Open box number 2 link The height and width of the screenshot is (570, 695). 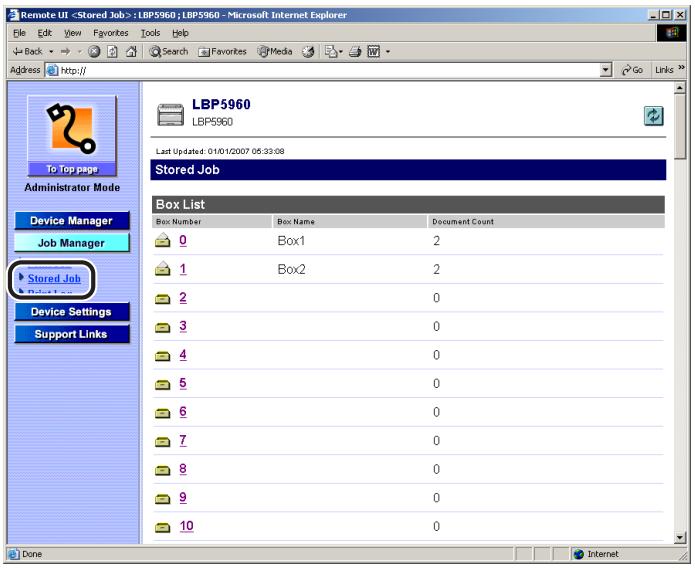pyautogui.click(x=183, y=298)
